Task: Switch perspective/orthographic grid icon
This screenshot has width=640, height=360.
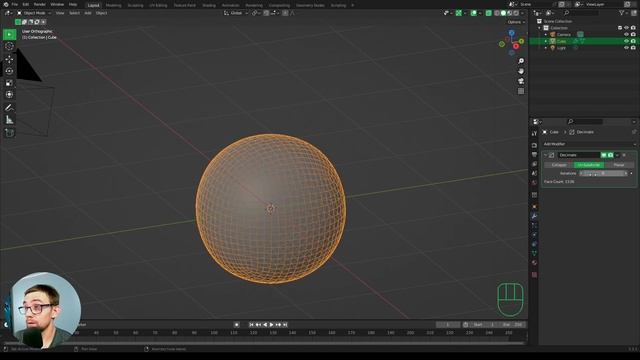Action: (x=521, y=91)
